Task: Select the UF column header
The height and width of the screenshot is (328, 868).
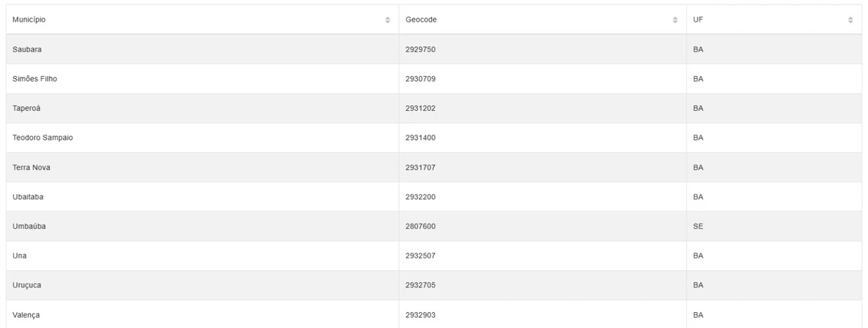Action: pos(774,20)
